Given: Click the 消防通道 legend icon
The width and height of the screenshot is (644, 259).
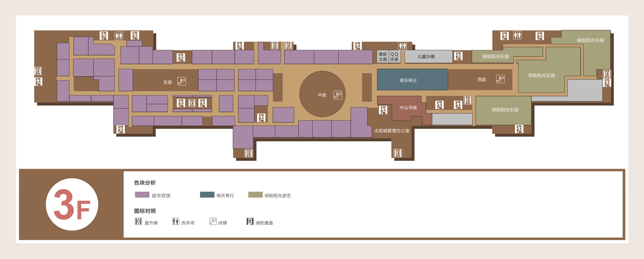Looking at the screenshot, I should [x=250, y=221].
